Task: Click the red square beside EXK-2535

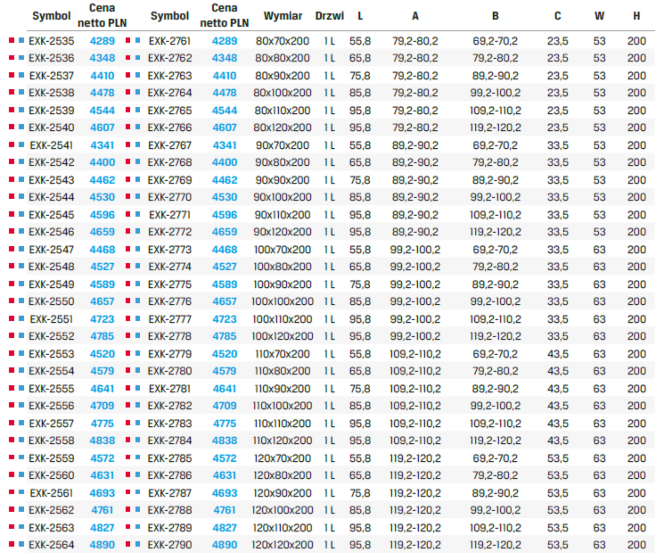Action: tap(12, 41)
